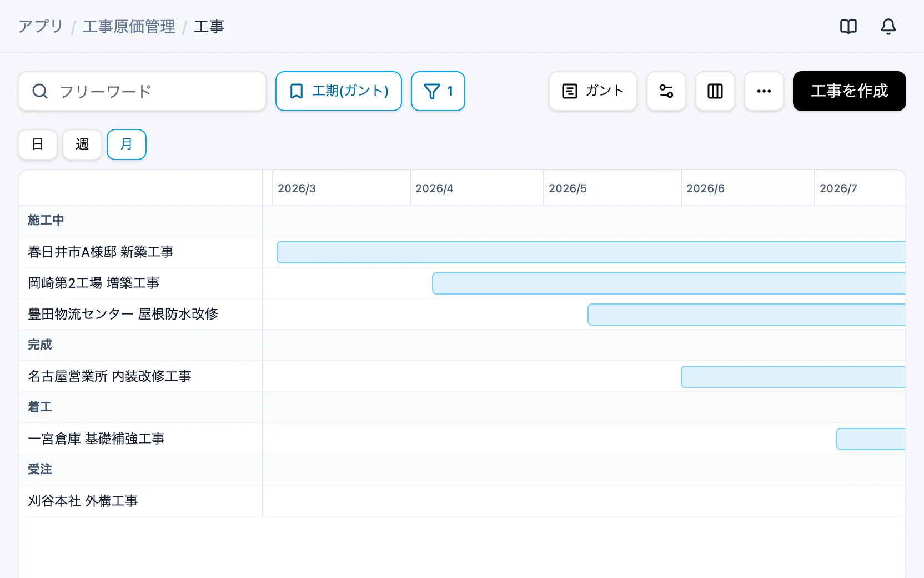This screenshot has height=578, width=924.
Task: Open the ガント view type selector
Action: (593, 91)
